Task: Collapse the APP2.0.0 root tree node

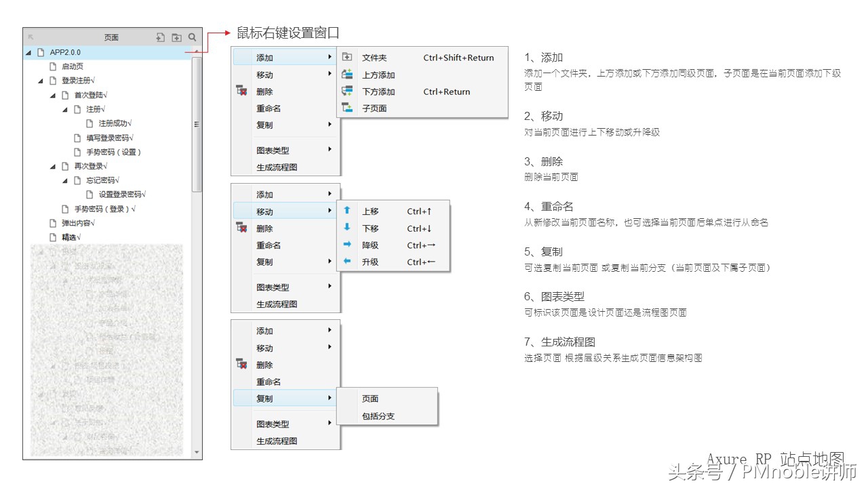Action: coord(27,52)
